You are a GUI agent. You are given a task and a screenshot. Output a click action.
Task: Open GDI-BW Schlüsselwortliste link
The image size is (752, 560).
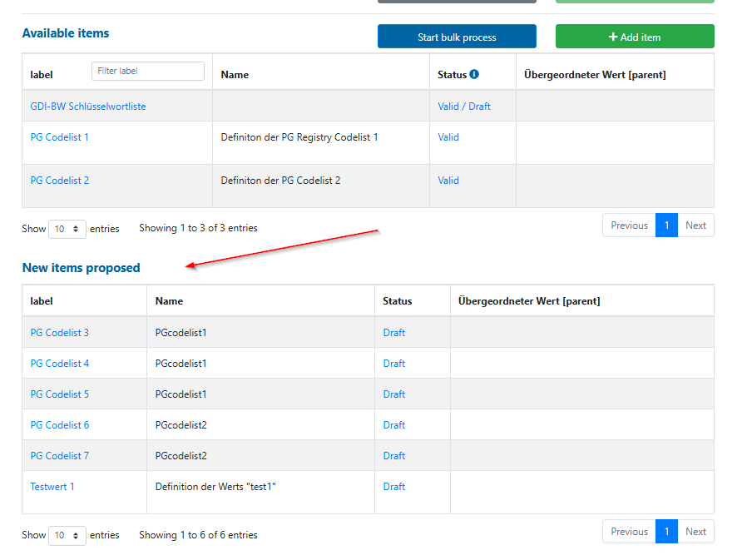pyautogui.click(x=88, y=107)
